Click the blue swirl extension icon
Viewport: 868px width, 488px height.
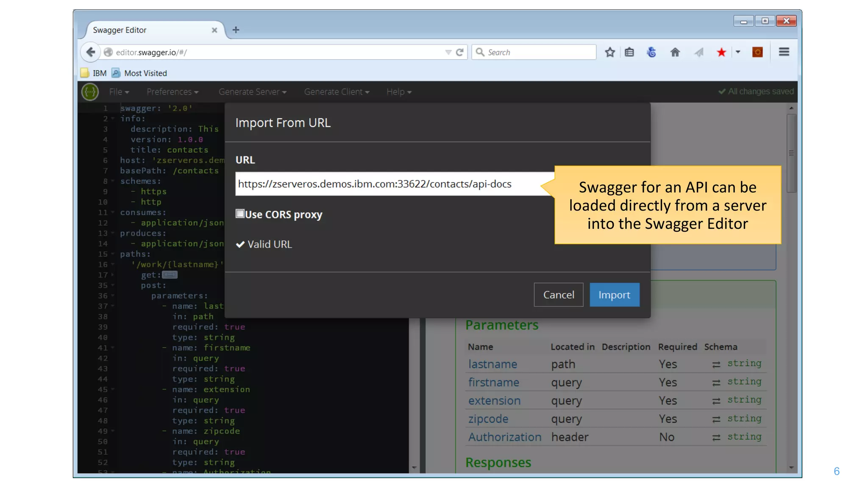[651, 52]
